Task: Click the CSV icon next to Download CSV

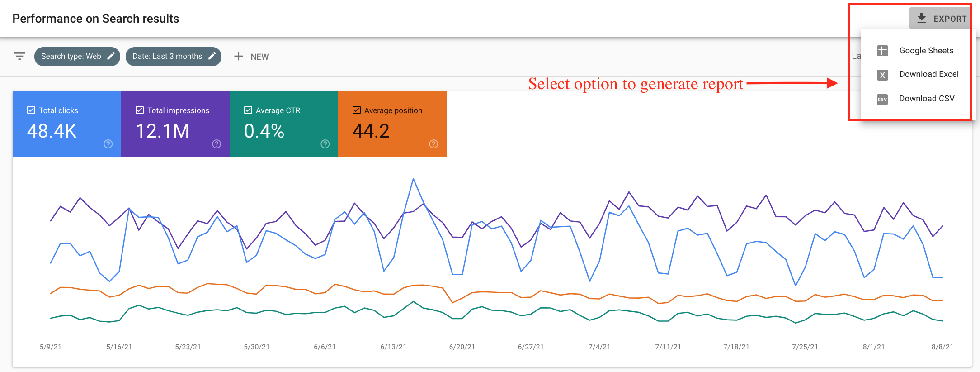Action: [882, 99]
